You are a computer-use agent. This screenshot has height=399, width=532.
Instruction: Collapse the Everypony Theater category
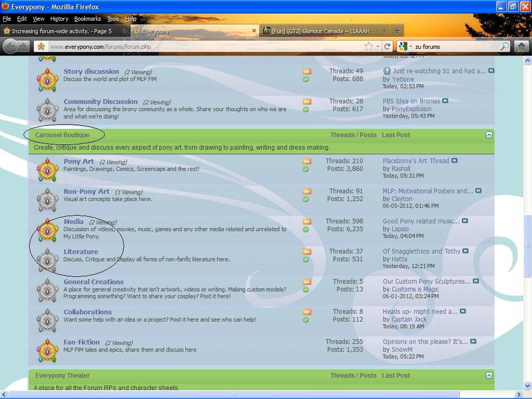point(489,375)
